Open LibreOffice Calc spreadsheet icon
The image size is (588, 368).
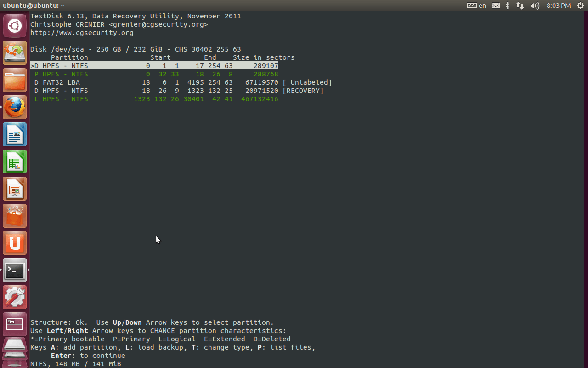(x=15, y=161)
